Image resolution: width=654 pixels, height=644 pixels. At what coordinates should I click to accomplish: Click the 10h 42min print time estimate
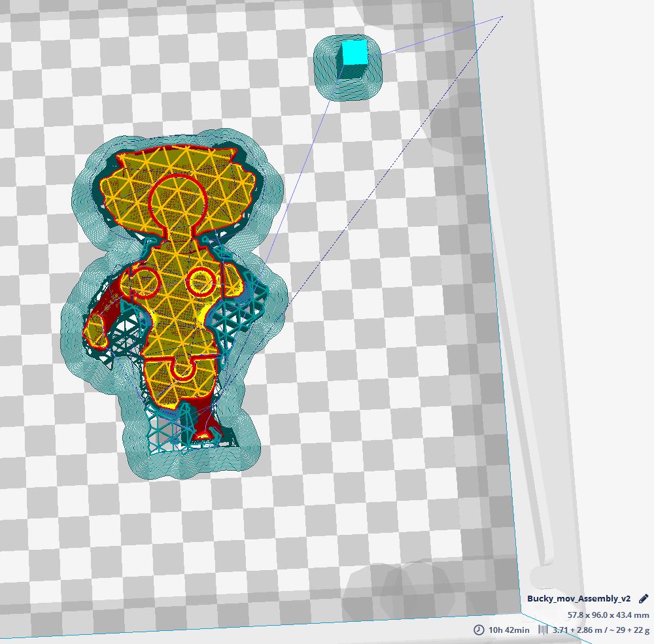coord(509,630)
